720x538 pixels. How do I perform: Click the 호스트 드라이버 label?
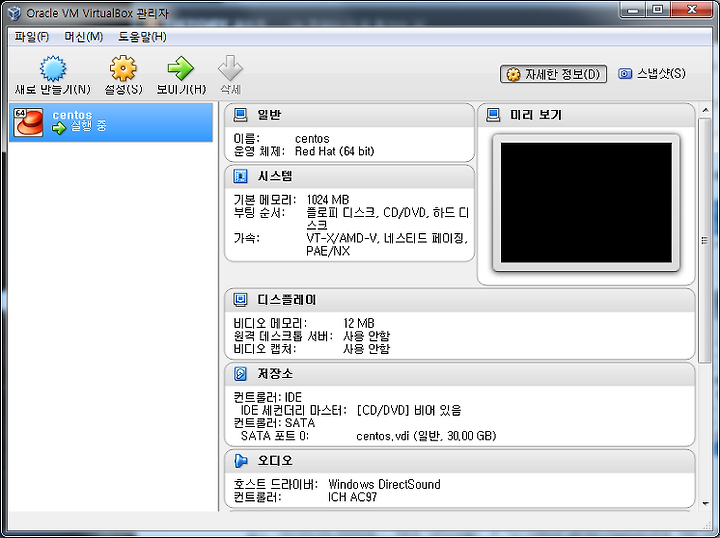[x=276, y=484]
